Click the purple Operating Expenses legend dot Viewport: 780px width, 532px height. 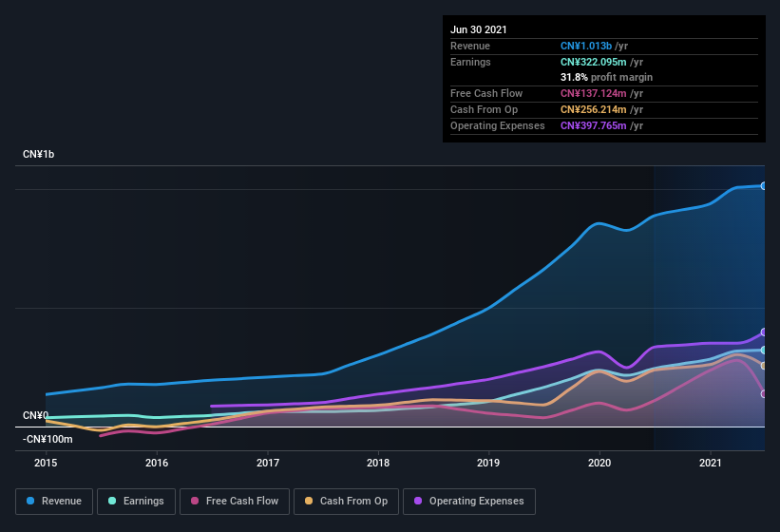[x=418, y=501]
